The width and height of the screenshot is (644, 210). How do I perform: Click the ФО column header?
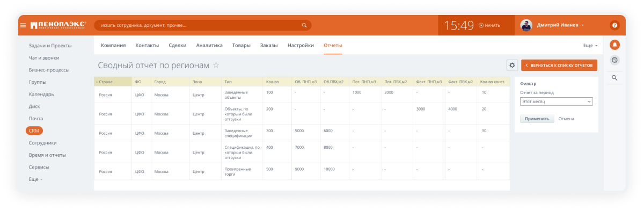(141, 82)
